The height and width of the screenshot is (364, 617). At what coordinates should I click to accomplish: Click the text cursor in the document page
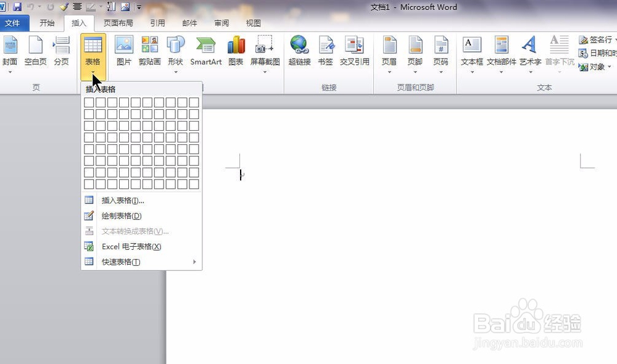click(x=241, y=175)
